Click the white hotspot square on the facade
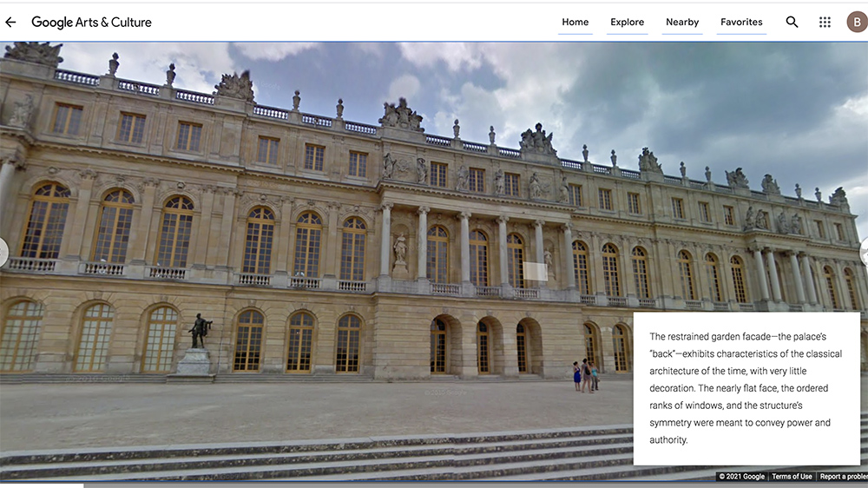This screenshot has height=488, width=868. pos(535,271)
